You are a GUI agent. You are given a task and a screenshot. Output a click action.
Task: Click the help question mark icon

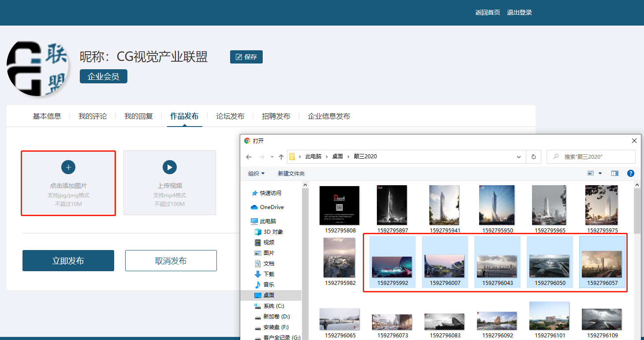[631, 173]
